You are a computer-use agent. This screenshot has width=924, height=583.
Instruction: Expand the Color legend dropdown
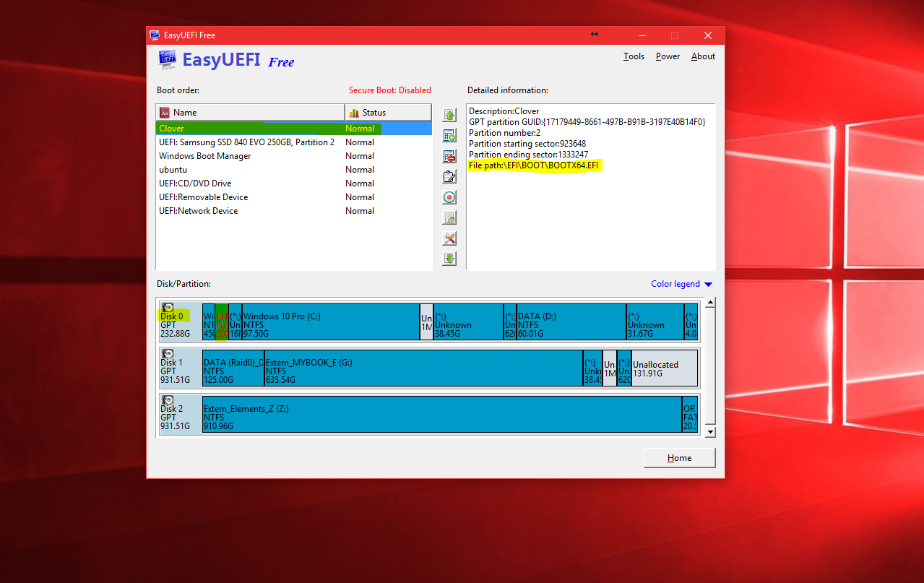point(681,284)
